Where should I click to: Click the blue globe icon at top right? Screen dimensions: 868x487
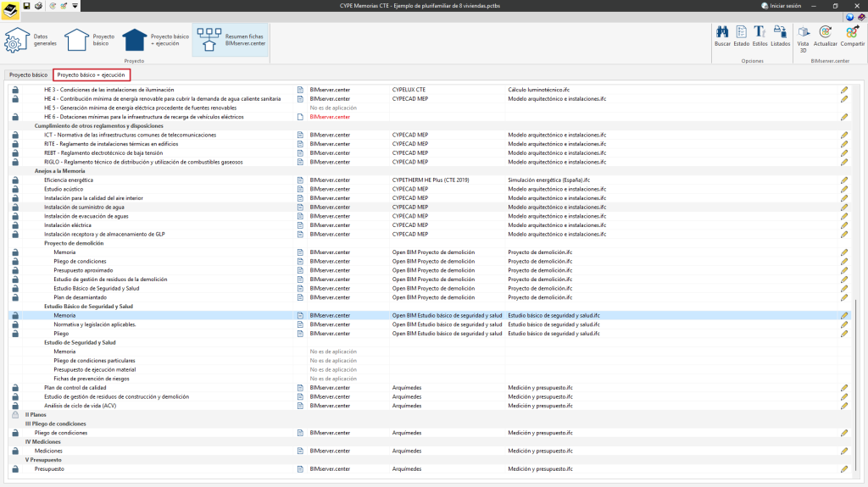tap(849, 17)
